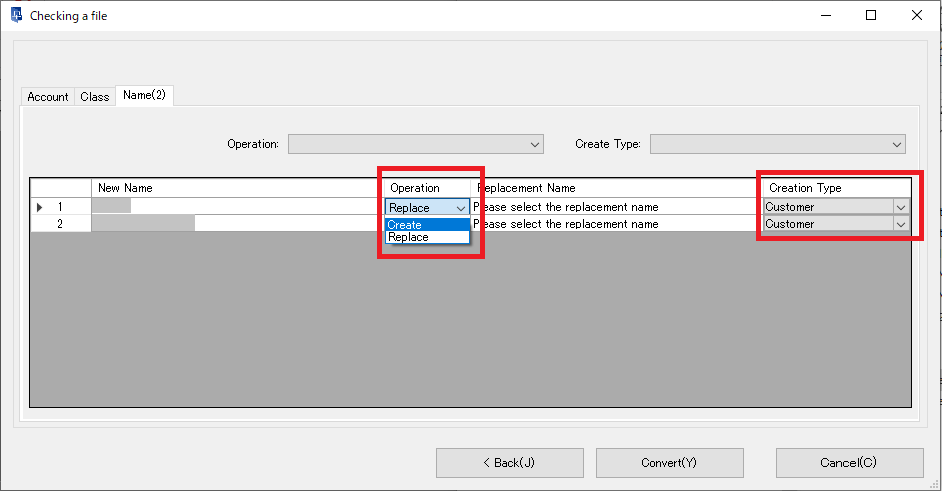This screenshot has width=942, height=491.
Task: Click the Replacement Name cell in row 1
Action: click(x=612, y=207)
